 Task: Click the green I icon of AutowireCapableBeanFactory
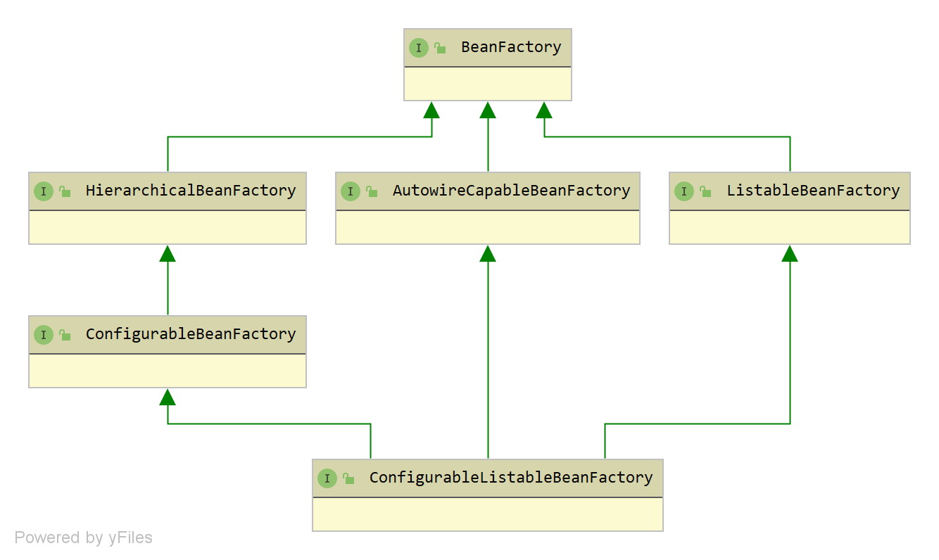351,191
